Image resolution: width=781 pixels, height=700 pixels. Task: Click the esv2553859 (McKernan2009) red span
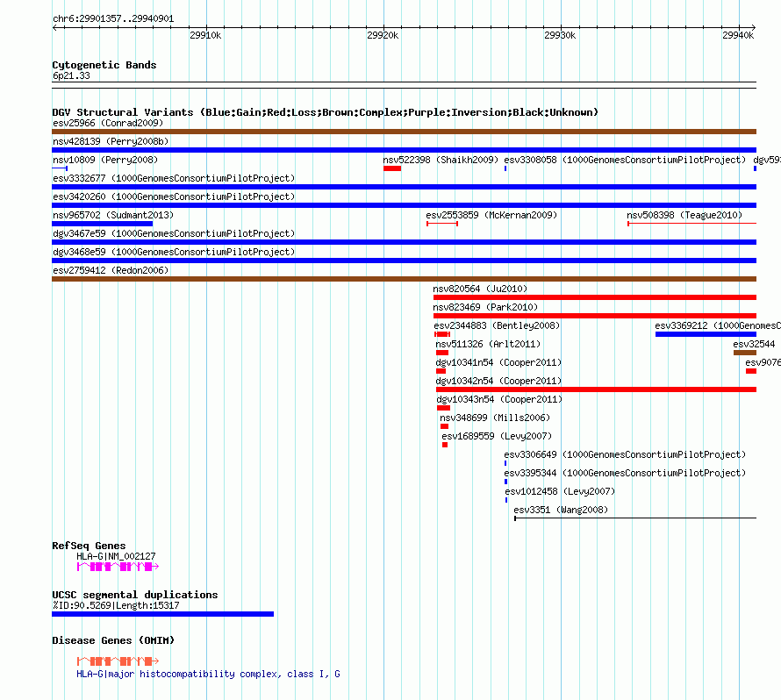pyautogui.click(x=441, y=224)
